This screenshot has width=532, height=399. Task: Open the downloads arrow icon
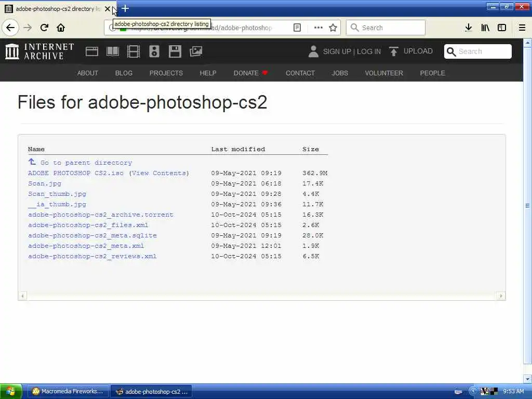[x=468, y=28]
